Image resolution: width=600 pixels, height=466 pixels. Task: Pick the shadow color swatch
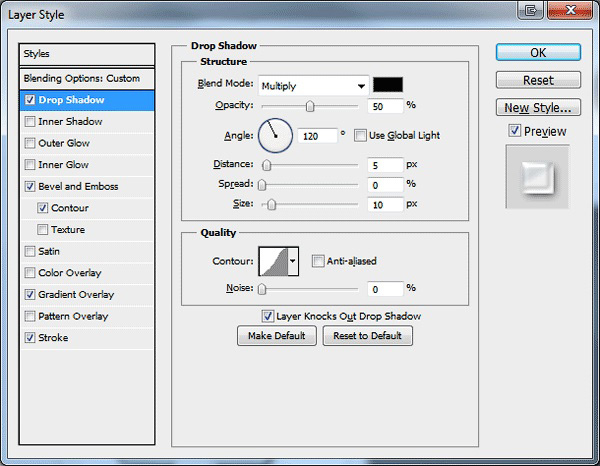(x=388, y=85)
